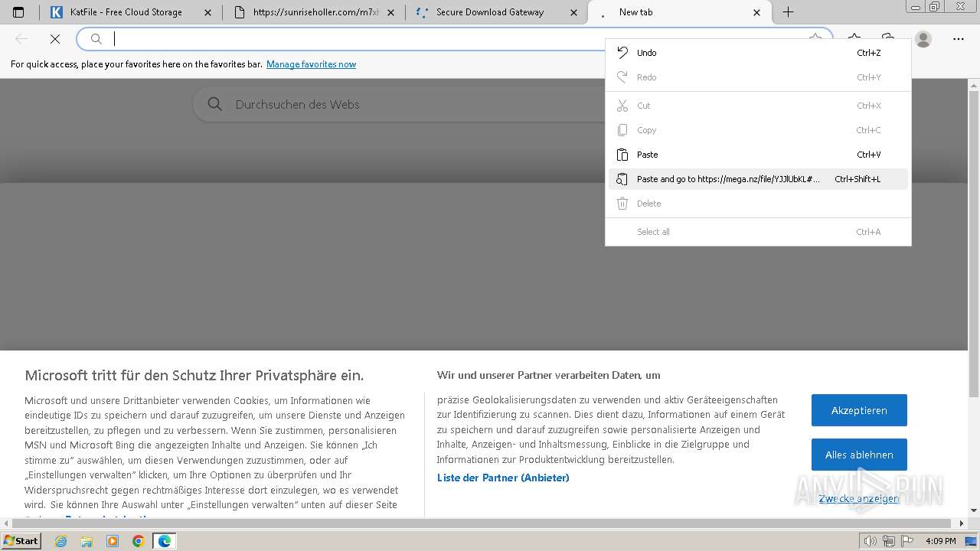Open the tab actions menu icon
980x551 pixels.
[19, 12]
